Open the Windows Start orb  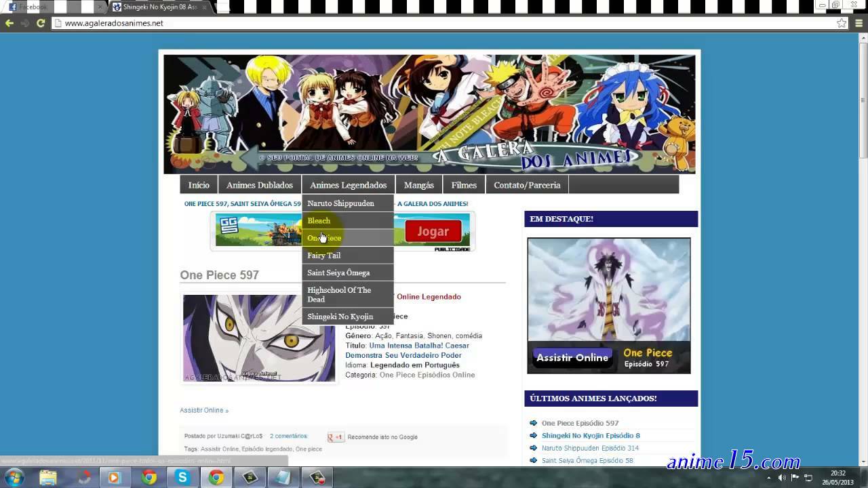tap(14, 477)
